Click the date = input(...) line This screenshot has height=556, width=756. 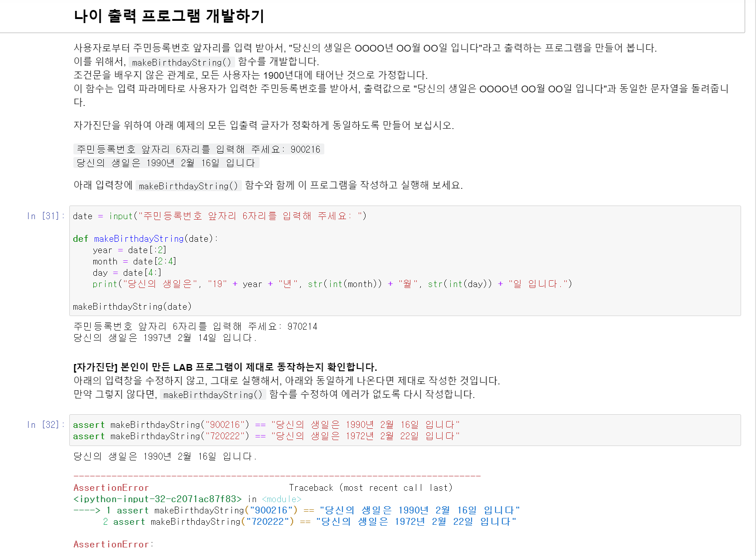[220, 216]
